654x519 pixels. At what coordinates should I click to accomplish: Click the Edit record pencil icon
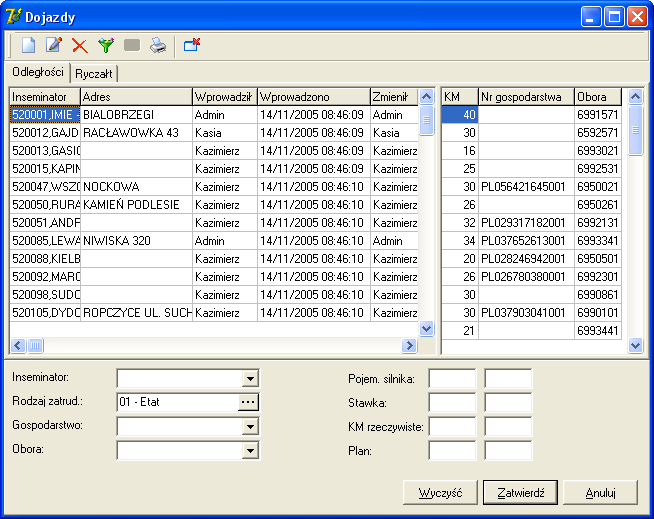click(54, 45)
